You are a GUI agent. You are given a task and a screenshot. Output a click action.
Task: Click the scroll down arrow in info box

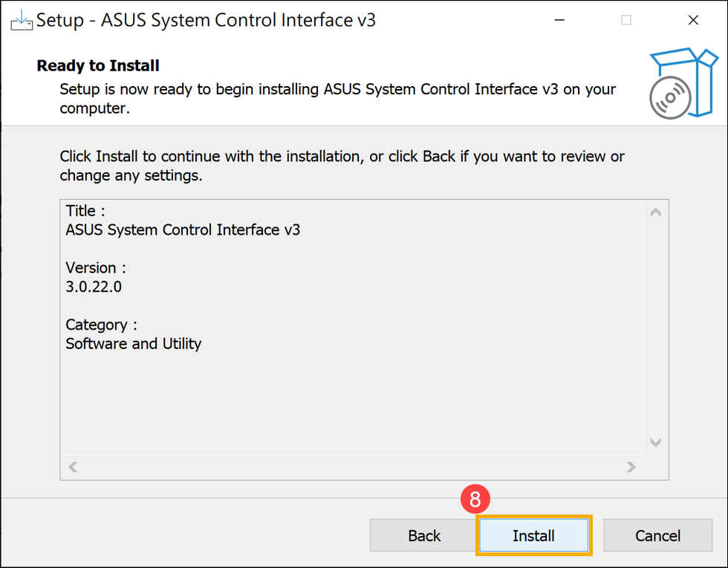click(x=655, y=443)
